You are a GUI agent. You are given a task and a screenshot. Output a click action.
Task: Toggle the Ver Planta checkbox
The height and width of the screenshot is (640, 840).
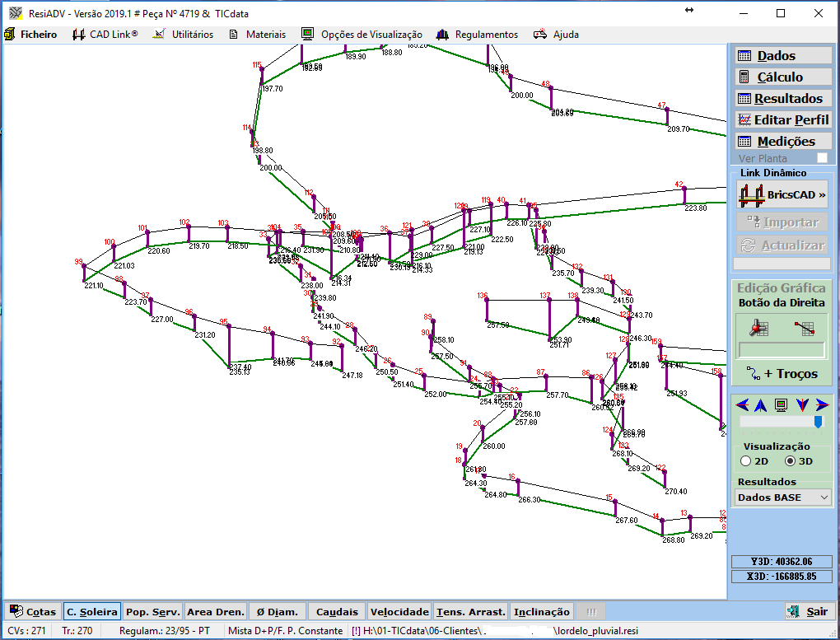pos(822,158)
